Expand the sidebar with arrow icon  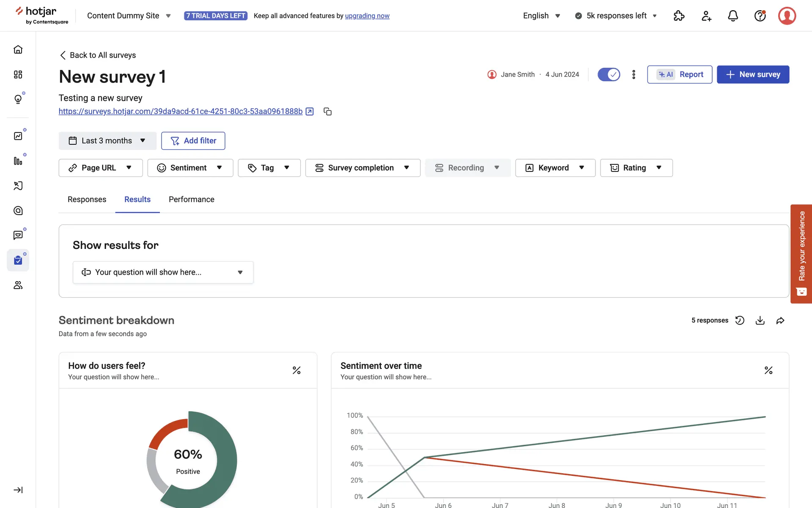18,490
